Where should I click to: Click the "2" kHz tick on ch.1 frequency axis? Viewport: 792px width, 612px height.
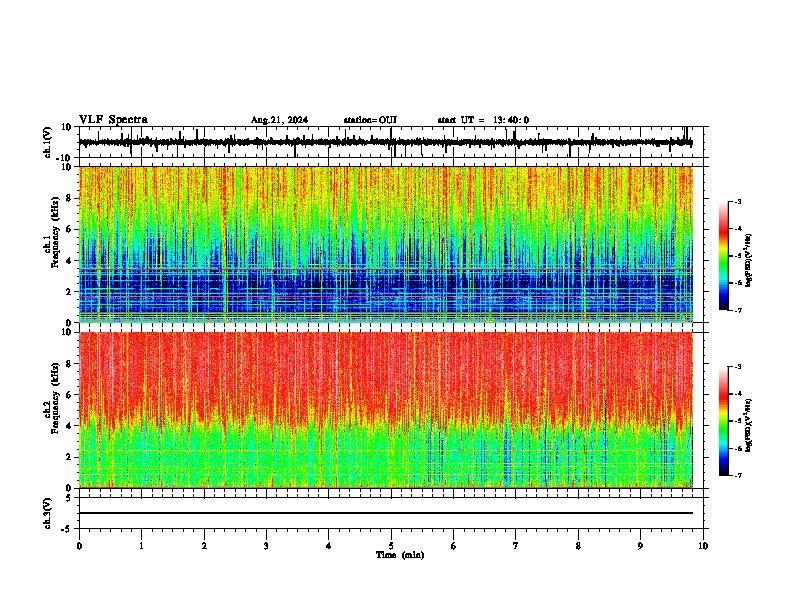69,291
